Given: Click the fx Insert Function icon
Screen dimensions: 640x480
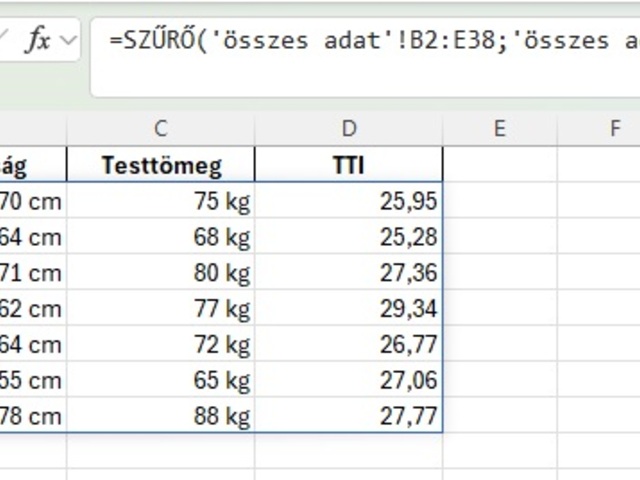Looking at the screenshot, I should tap(38, 41).
